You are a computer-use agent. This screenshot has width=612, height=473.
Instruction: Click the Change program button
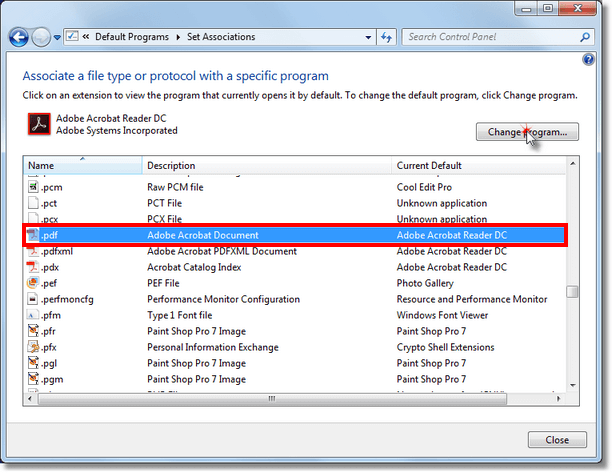click(x=527, y=132)
